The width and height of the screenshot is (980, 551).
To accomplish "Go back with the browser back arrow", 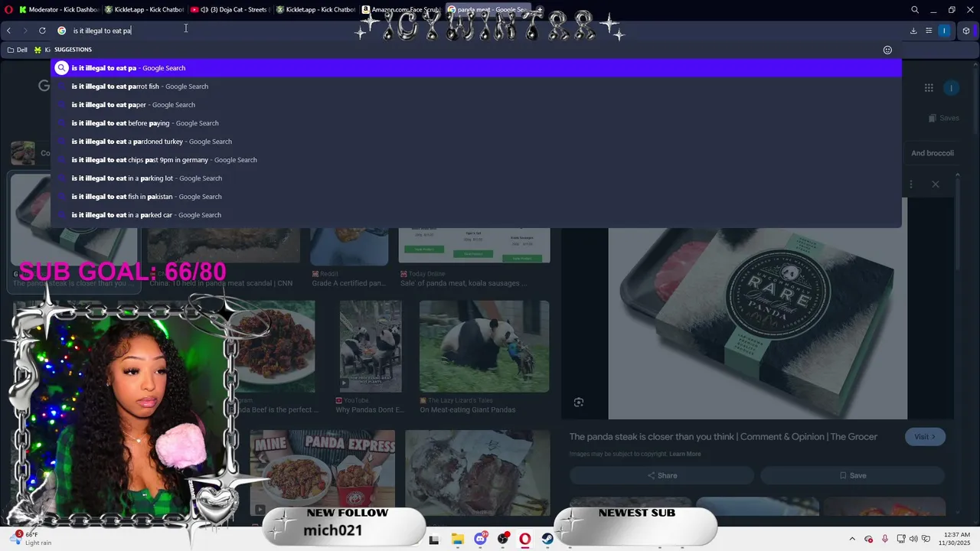I will 8,31.
